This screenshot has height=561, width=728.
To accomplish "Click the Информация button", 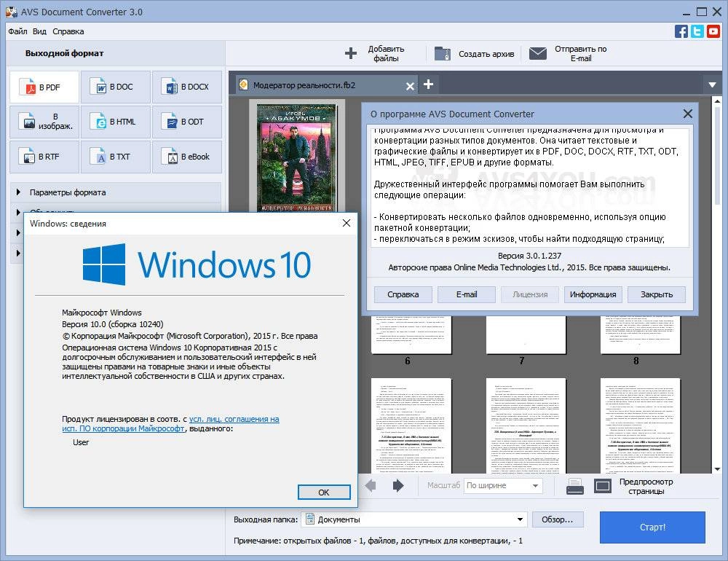I will [593, 294].
